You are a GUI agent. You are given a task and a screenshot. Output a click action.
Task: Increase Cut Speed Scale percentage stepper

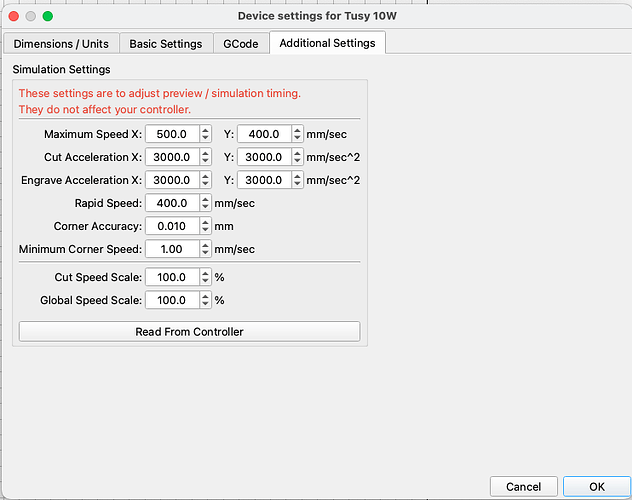pos(205,273)
